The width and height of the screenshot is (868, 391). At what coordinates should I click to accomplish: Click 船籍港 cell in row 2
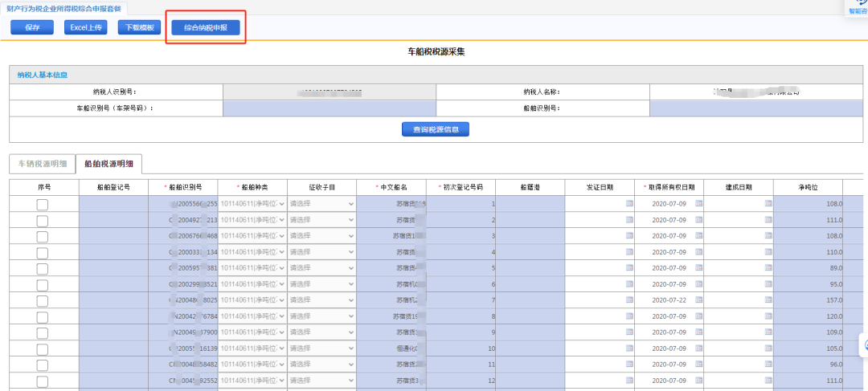click(530, 220)
